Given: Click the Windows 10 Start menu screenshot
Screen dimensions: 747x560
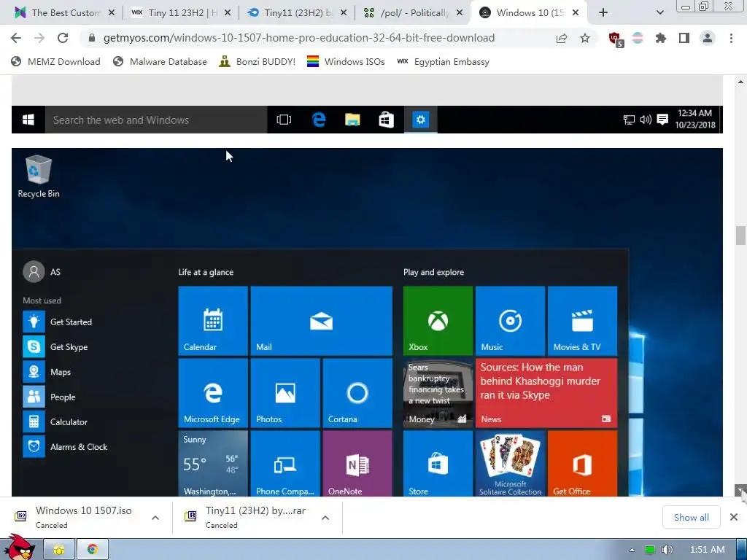Looking at the screenshot, I should [368, 322].
